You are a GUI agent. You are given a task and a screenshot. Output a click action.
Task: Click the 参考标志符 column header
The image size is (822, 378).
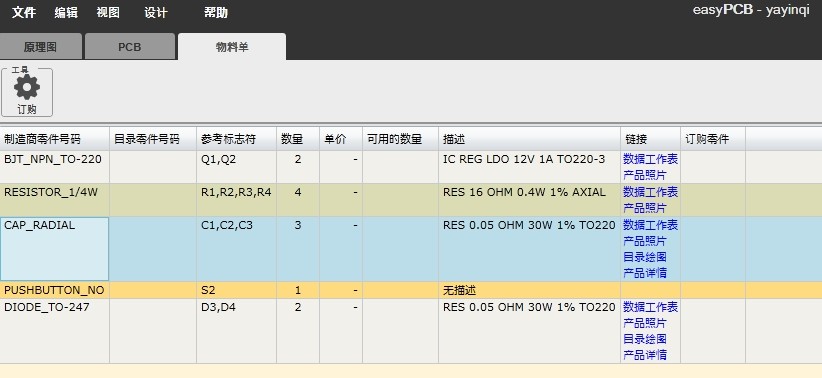[x=236, y=139]
